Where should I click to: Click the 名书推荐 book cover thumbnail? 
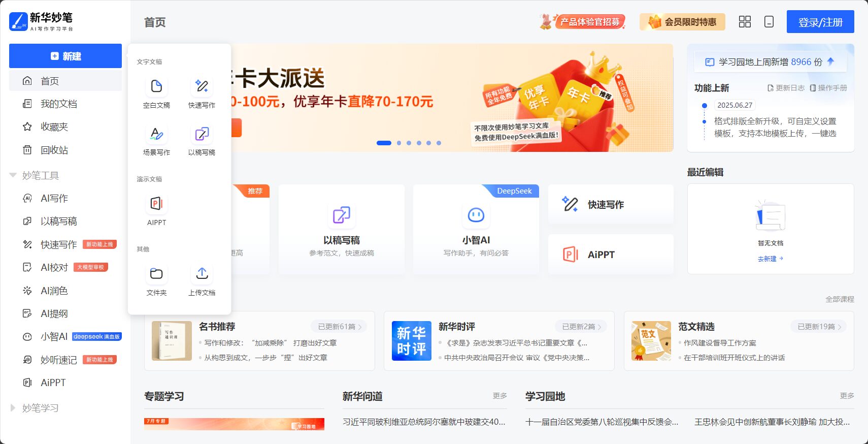click(x=172, y=341)
